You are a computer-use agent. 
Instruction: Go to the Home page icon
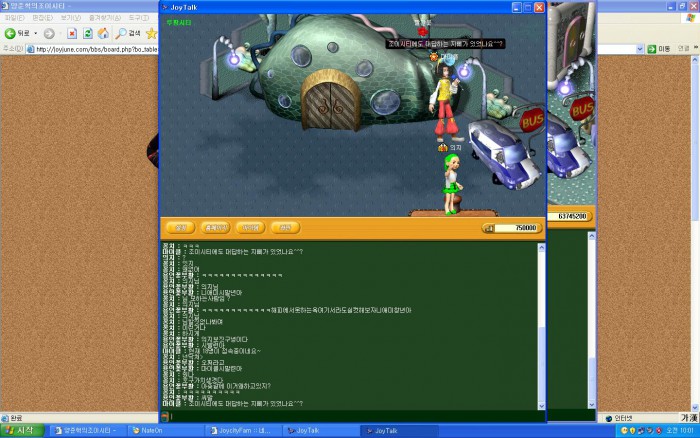[102, 33]
